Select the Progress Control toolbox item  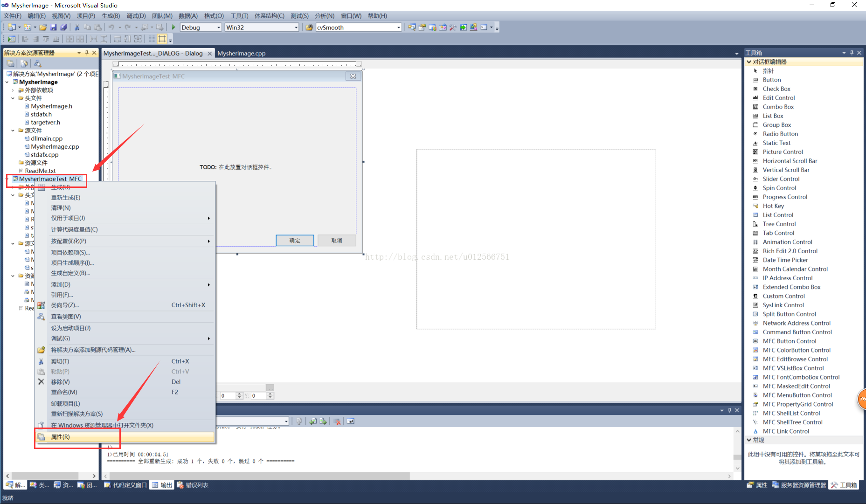pos(785,197)
